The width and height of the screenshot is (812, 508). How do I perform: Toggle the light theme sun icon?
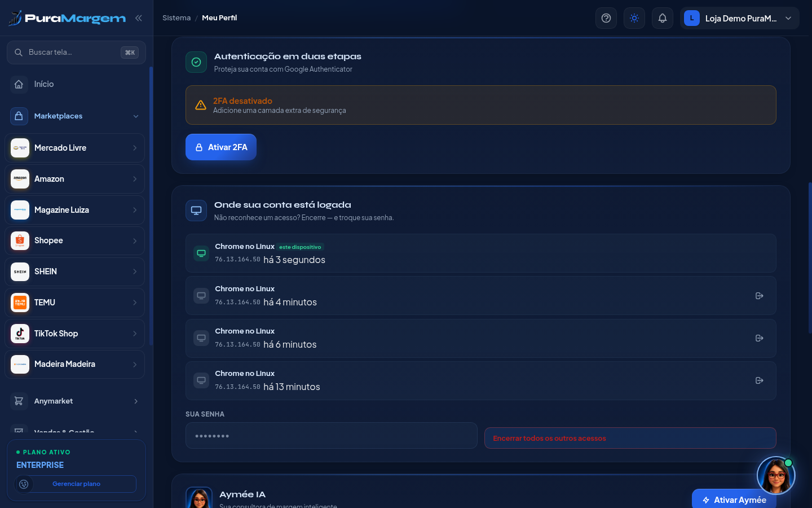[634, 18]
